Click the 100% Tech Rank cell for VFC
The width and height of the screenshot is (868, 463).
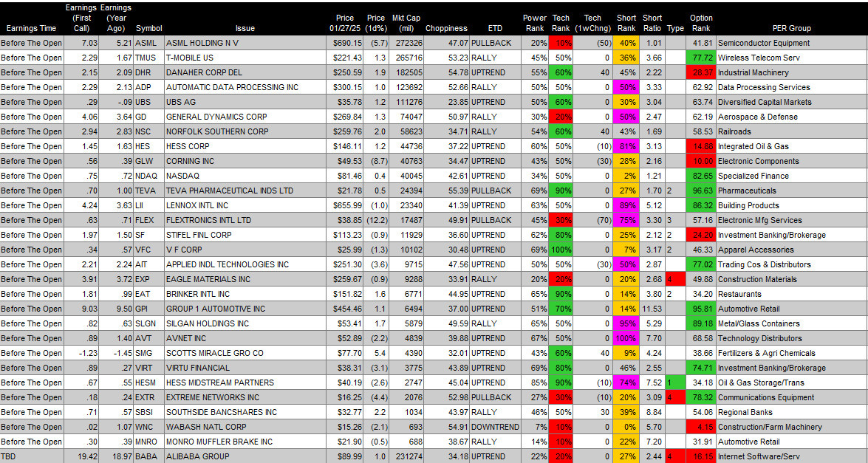click(x=561, y=250)
